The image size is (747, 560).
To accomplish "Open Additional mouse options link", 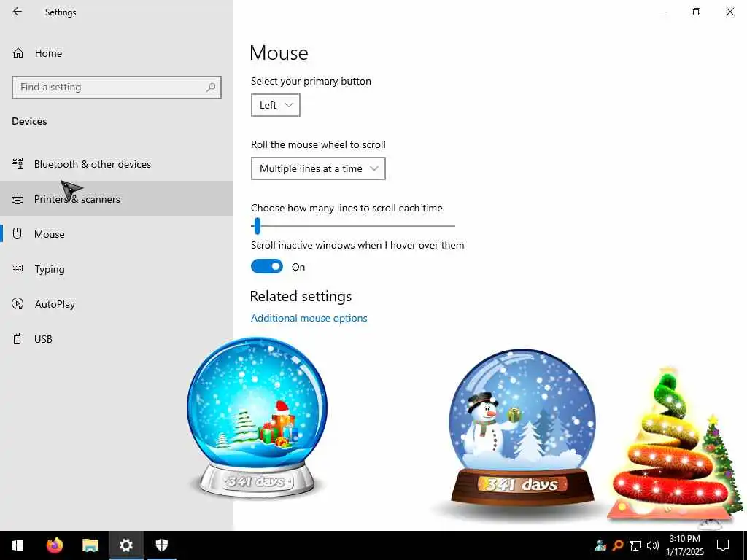I will tap(309, 318).
